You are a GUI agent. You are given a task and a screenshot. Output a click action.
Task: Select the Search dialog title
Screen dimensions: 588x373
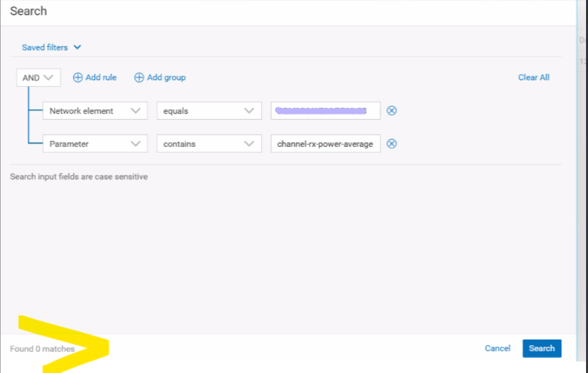click(28, 11)
